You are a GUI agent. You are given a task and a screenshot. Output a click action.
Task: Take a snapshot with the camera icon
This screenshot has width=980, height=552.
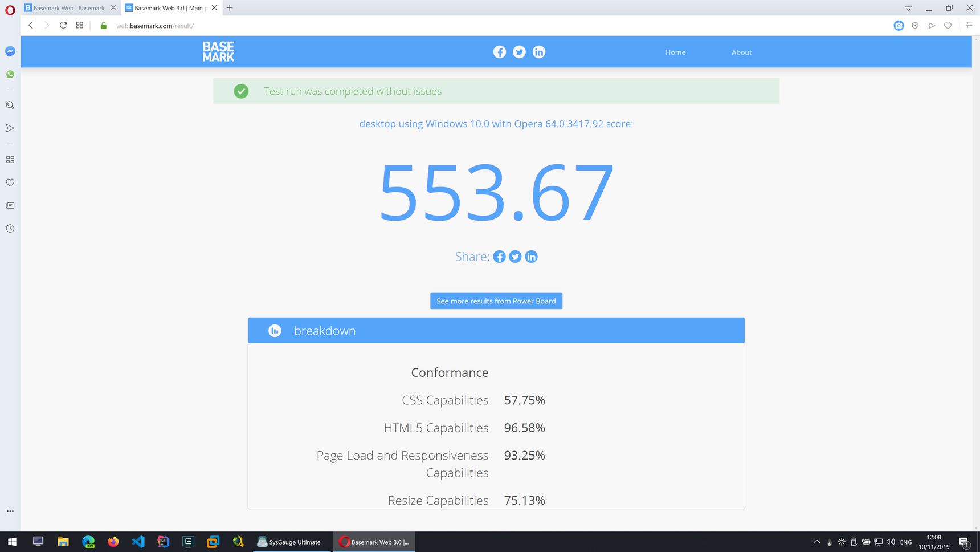(x=899, y=26)
